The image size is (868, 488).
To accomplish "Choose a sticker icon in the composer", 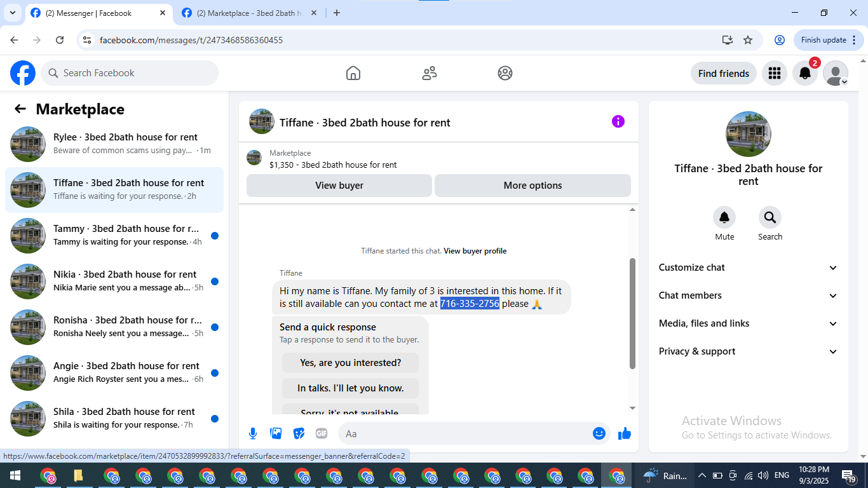I will click(x=299, y=433).
